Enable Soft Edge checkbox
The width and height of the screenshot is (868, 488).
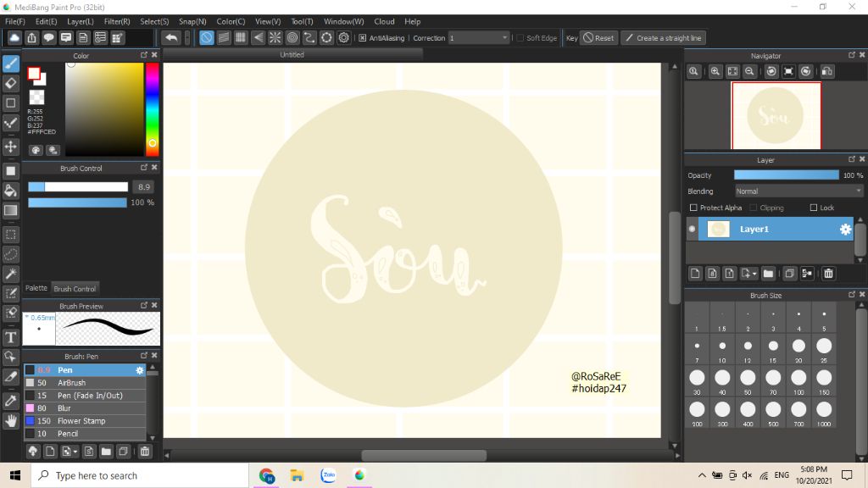(520, 38)
